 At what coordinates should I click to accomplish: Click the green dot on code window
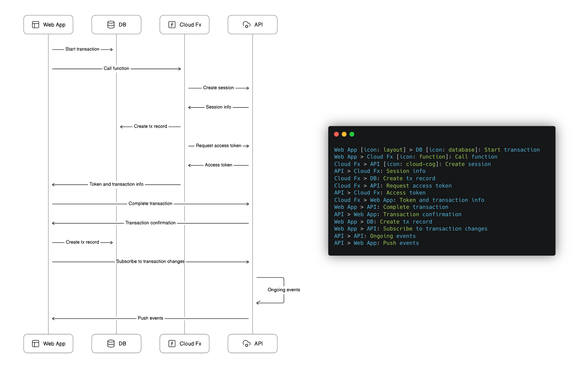[352, 134]
